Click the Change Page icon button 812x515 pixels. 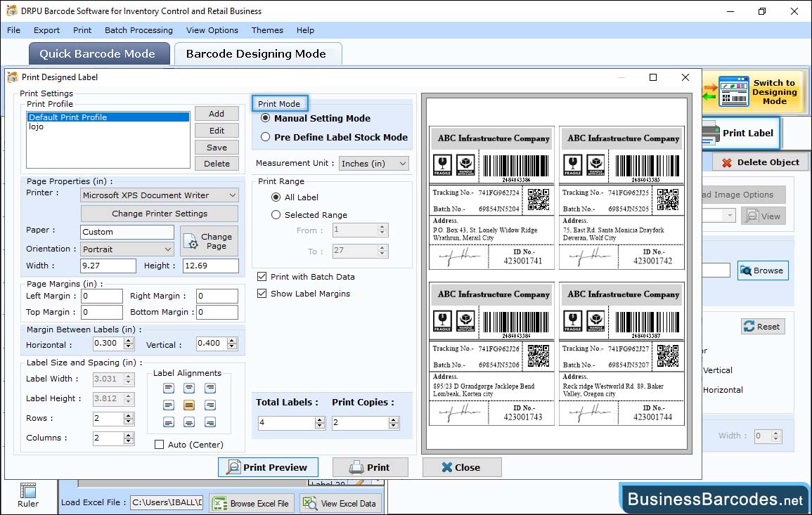pos(210,241)
